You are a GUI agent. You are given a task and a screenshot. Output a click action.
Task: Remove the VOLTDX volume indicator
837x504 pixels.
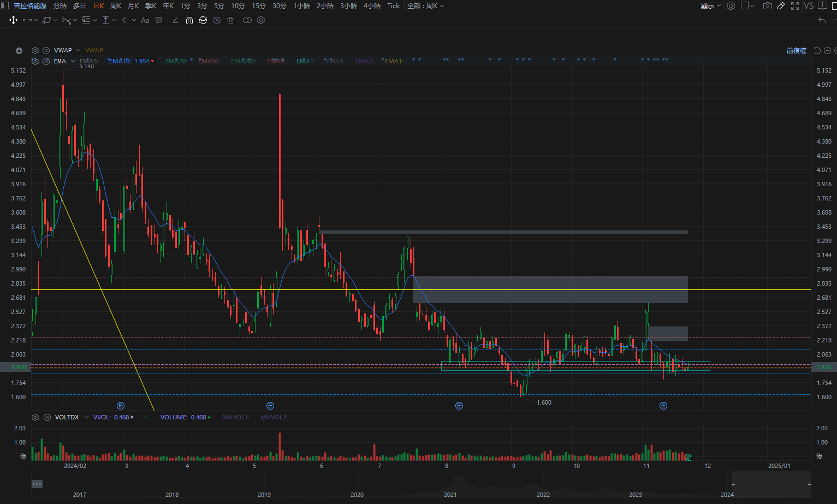point(47,417)
